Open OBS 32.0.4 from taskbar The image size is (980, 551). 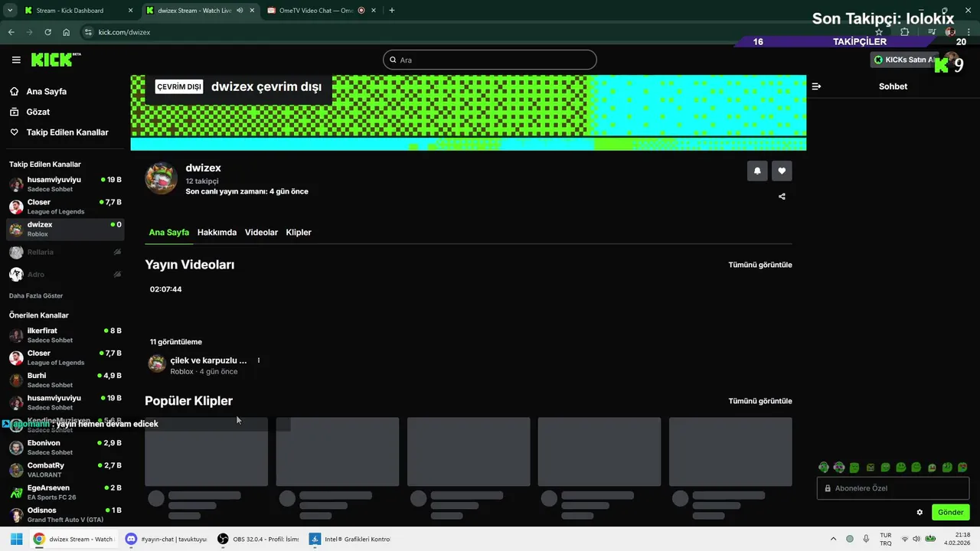tap(258, 539)
